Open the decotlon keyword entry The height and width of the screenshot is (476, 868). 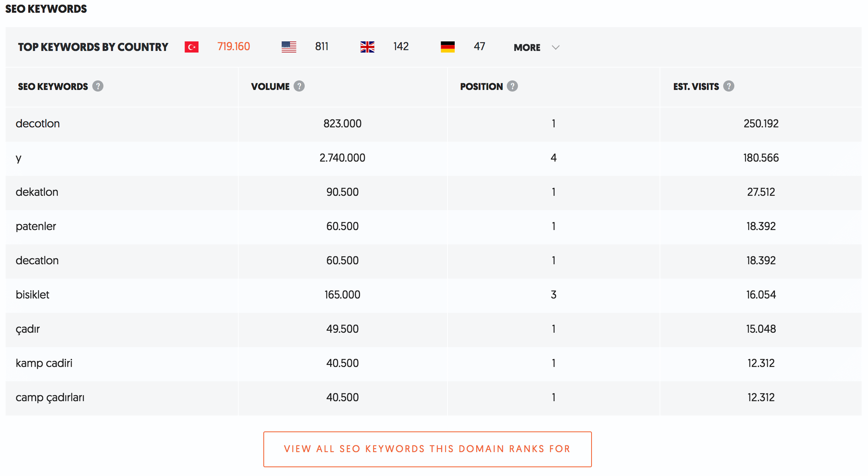point(38,123)
